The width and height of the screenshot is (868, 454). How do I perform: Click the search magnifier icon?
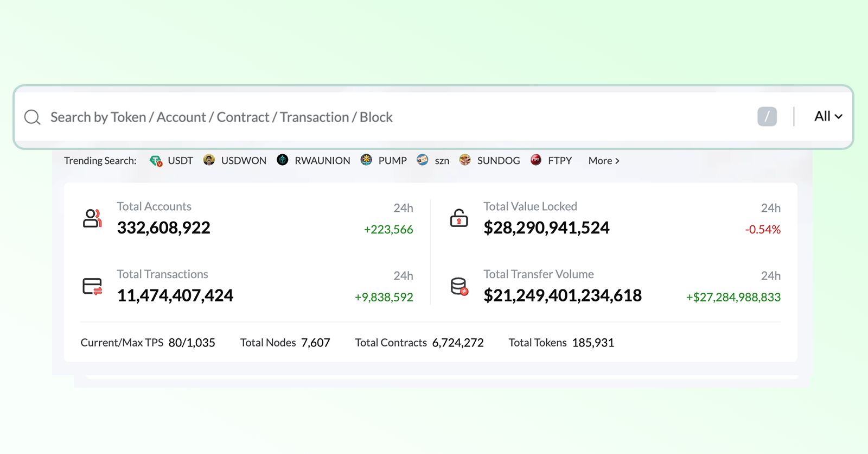[x=33, y=117]
